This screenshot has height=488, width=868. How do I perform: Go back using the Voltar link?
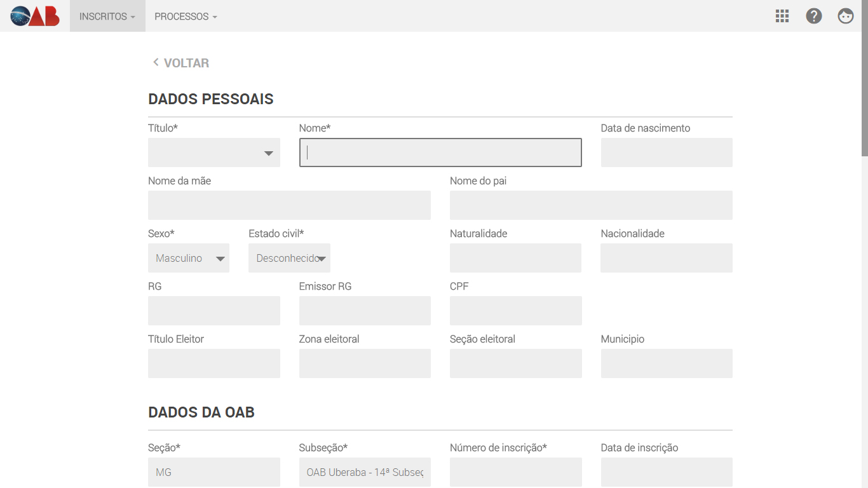pos(186,63)
